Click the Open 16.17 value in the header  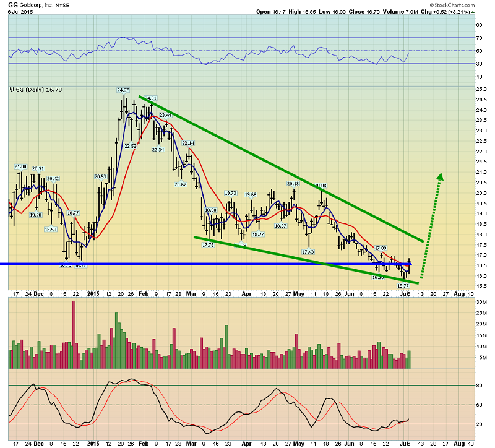270,12
